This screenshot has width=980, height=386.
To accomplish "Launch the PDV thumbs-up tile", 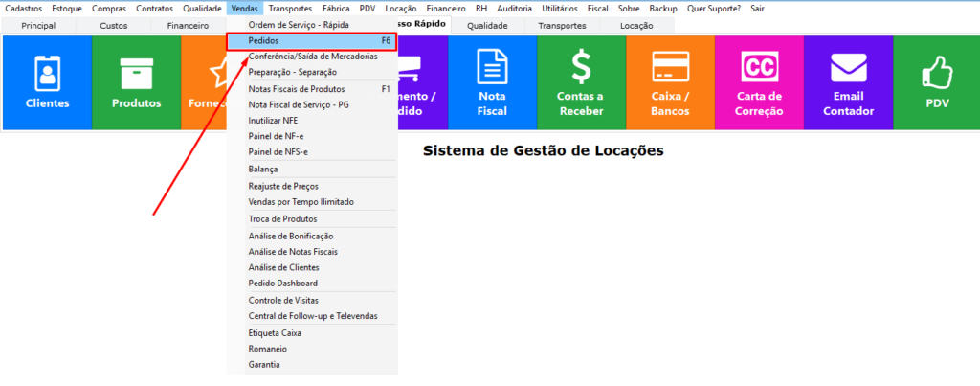I will [935, 82].
